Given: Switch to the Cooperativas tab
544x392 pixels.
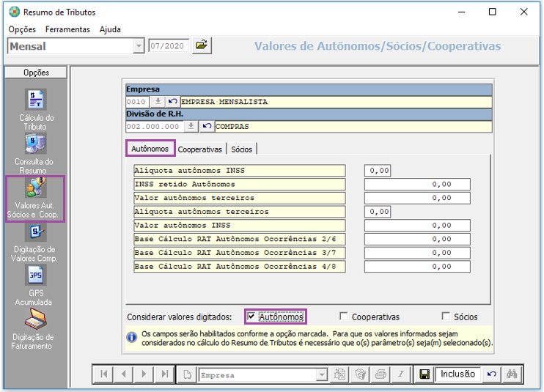Looking at the screenshot, I should (x=200, y=149).
